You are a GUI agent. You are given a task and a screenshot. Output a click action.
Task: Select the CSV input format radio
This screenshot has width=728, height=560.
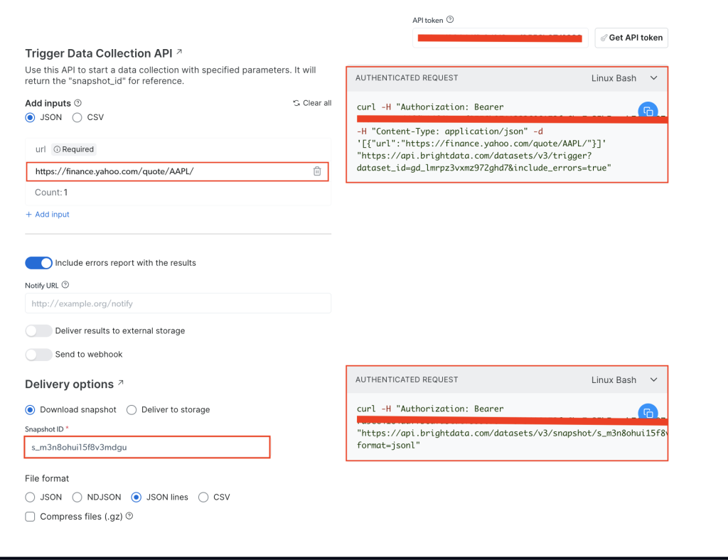tap(77, 117)
